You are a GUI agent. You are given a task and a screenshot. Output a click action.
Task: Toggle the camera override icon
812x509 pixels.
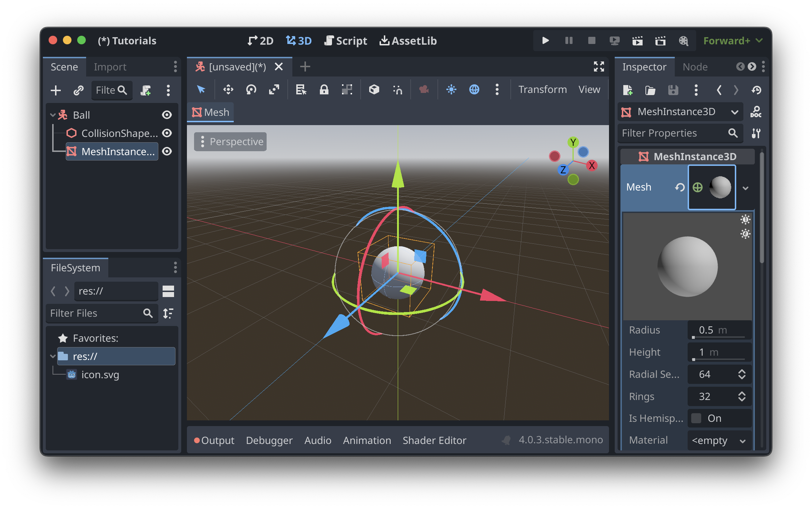[424, 89]
